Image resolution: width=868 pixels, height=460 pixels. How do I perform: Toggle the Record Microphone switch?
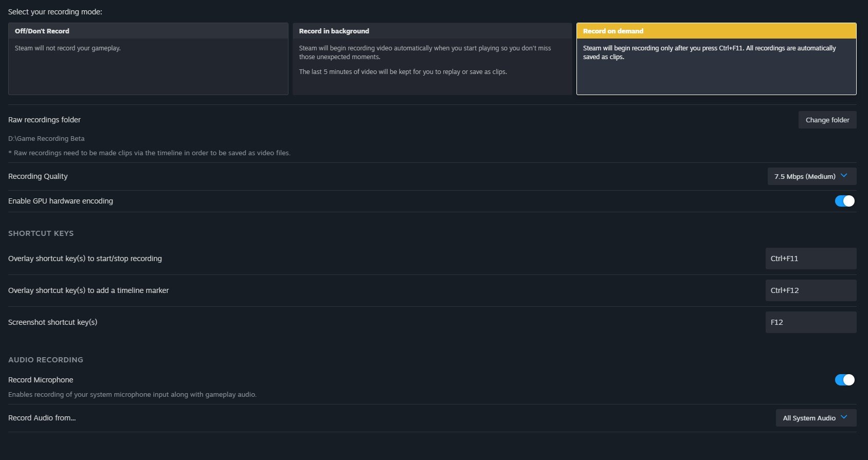[844, 380]
